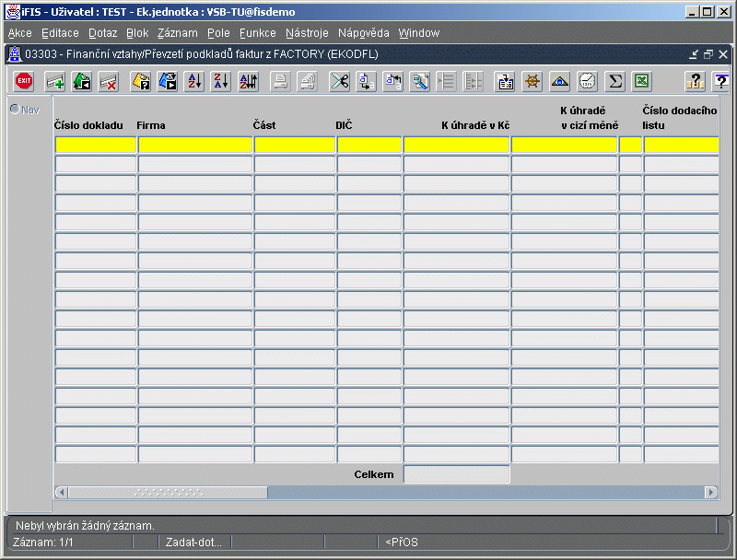Click the yellow Číslo dokladu query field
Screen dimensions: 737x560
[x=96, y=145]
